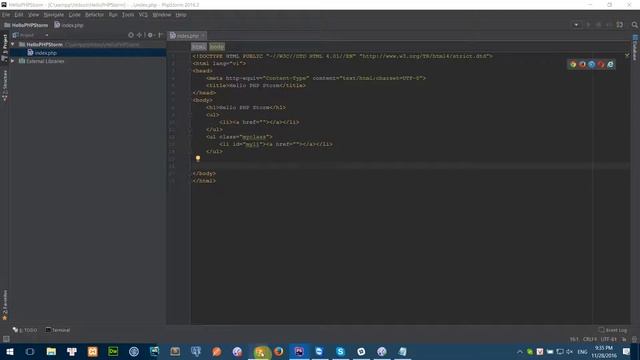Image resolution: width=640 pixels, height=360 pixels.
Task: Click the DOCTYPE line in editor
Action: click(342, 56)
